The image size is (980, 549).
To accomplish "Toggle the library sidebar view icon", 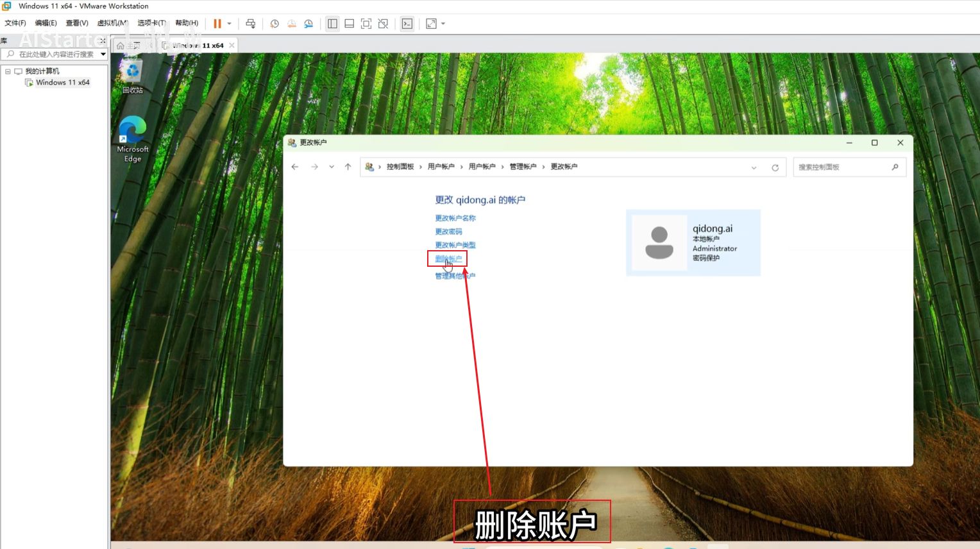I will [332, 24].
